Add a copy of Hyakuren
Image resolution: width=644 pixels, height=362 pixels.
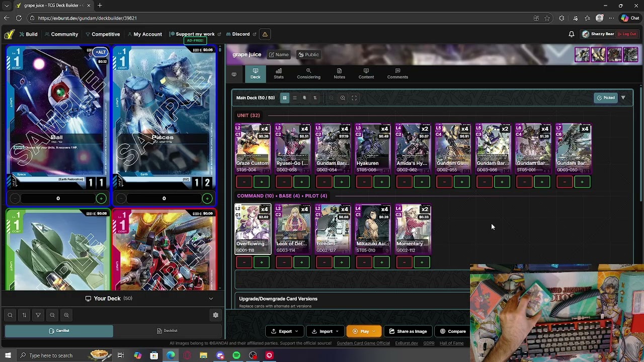coord(382,182)
